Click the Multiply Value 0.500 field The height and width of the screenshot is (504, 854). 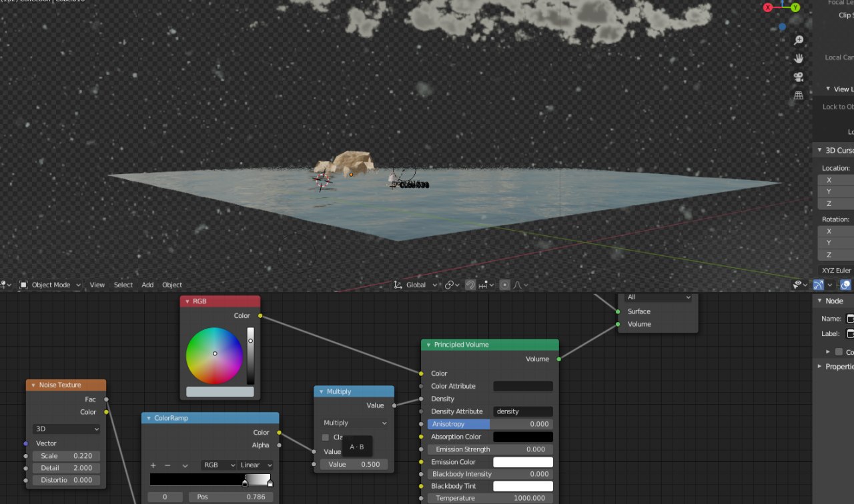click(x=354, y=464)
